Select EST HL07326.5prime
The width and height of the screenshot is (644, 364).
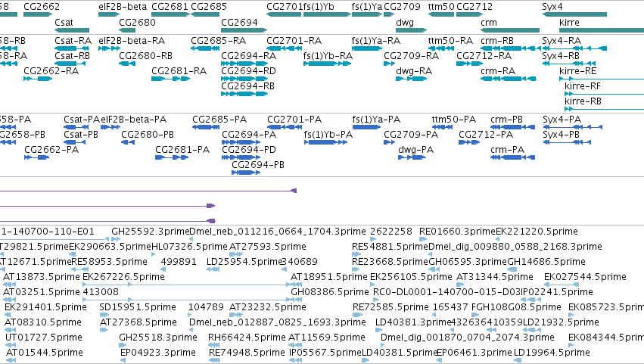pos(153,254)
